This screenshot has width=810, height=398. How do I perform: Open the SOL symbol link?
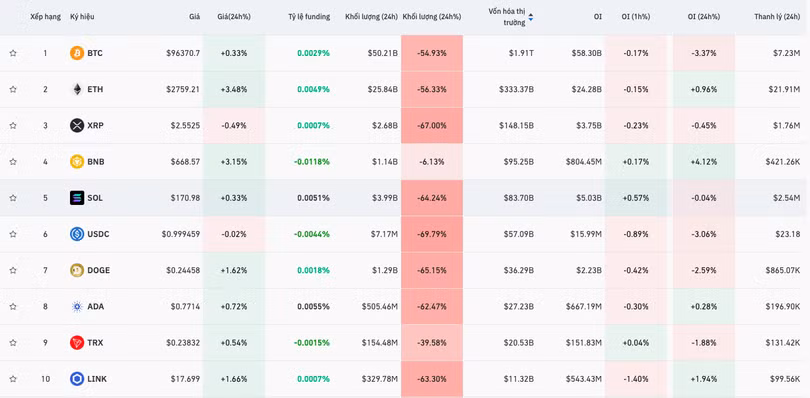95,198
